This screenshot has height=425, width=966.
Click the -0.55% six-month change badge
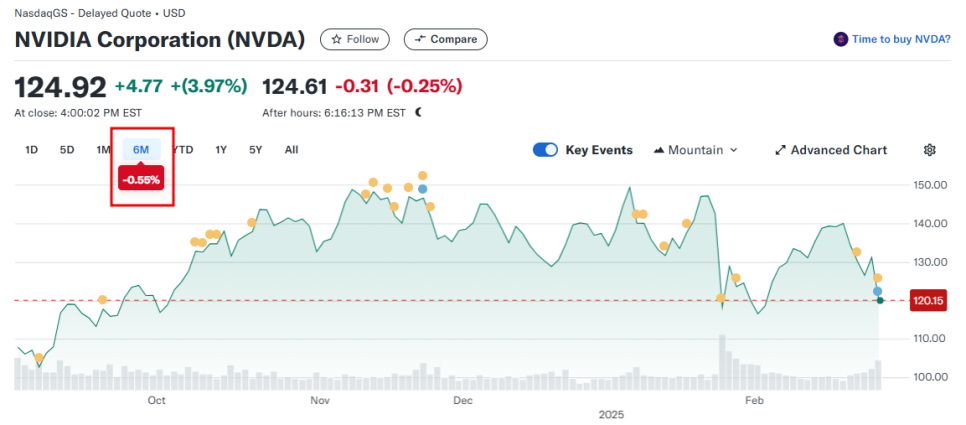[x=141, y=180]
